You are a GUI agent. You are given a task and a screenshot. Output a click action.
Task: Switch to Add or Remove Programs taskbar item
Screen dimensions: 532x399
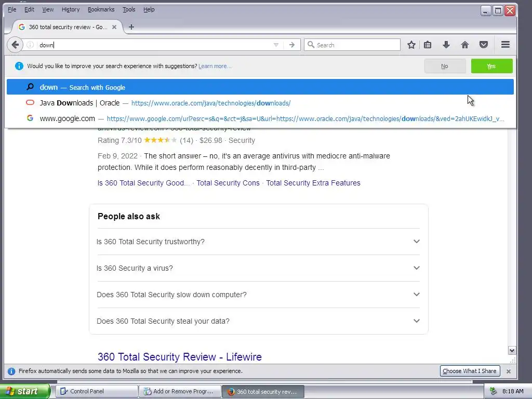[180, 391]
